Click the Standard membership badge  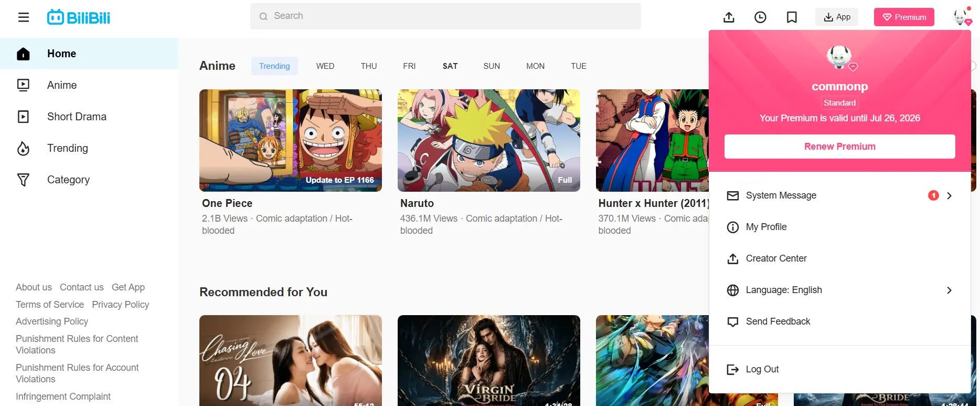coord(840,103)
